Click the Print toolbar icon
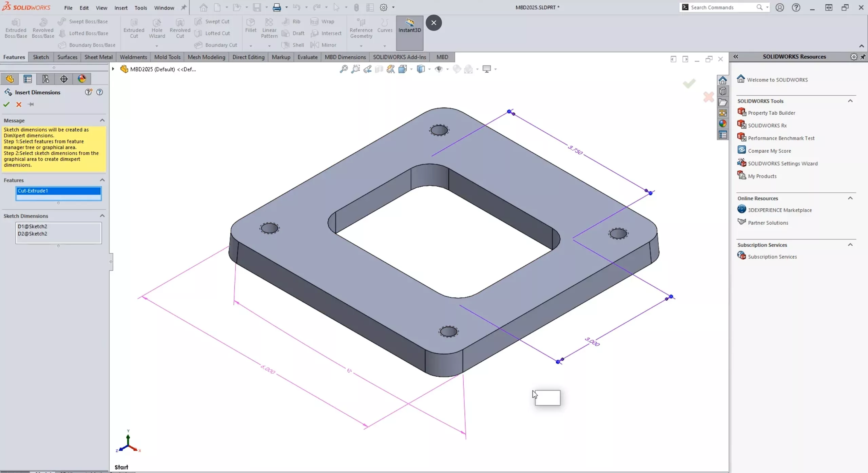Screen dimensions: 868x473 277,7
